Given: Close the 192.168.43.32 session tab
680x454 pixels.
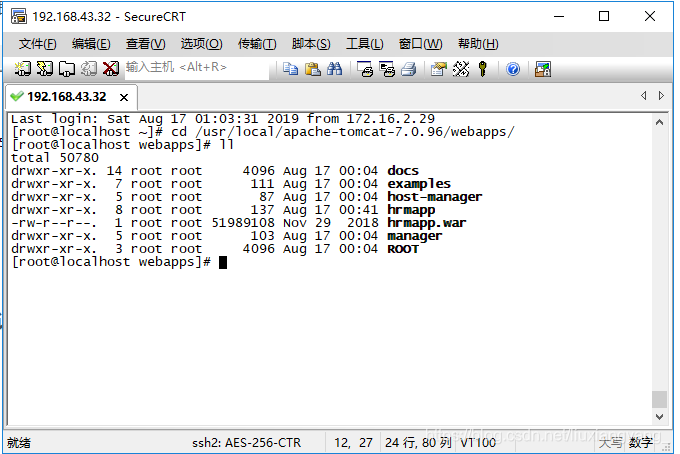Looking at the screenshot, I should 124,97.
